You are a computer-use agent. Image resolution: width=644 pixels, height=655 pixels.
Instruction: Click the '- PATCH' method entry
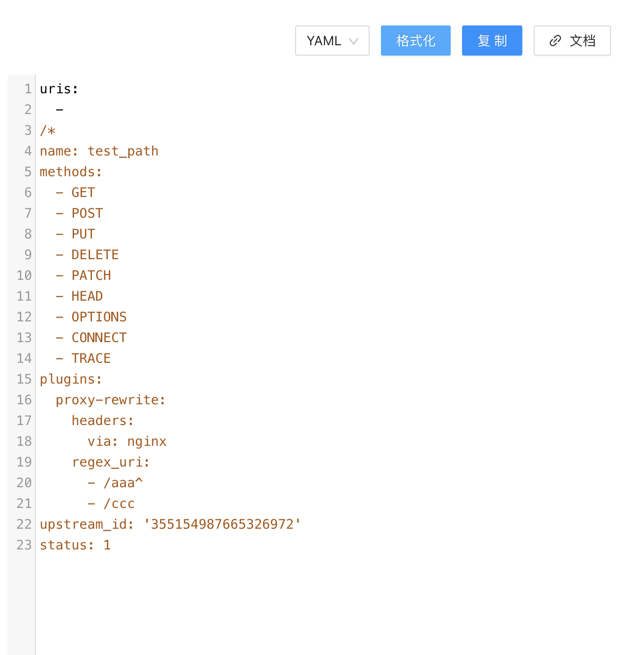point(83,275)
